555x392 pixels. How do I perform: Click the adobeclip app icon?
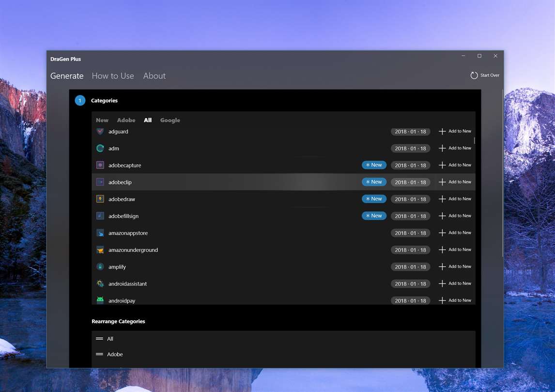[100, 182]
